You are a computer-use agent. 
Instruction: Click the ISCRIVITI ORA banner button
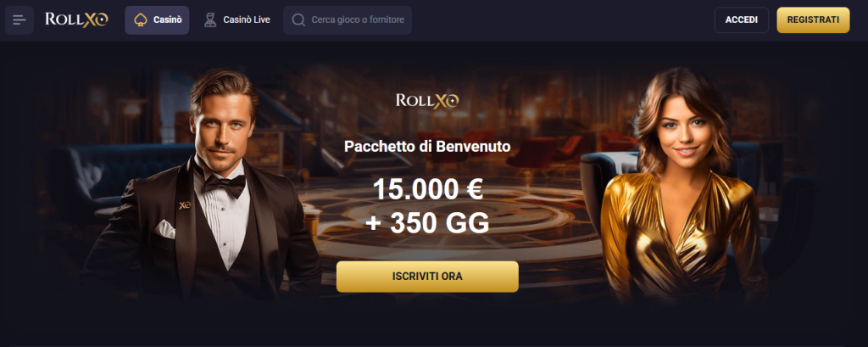point(427,277)
